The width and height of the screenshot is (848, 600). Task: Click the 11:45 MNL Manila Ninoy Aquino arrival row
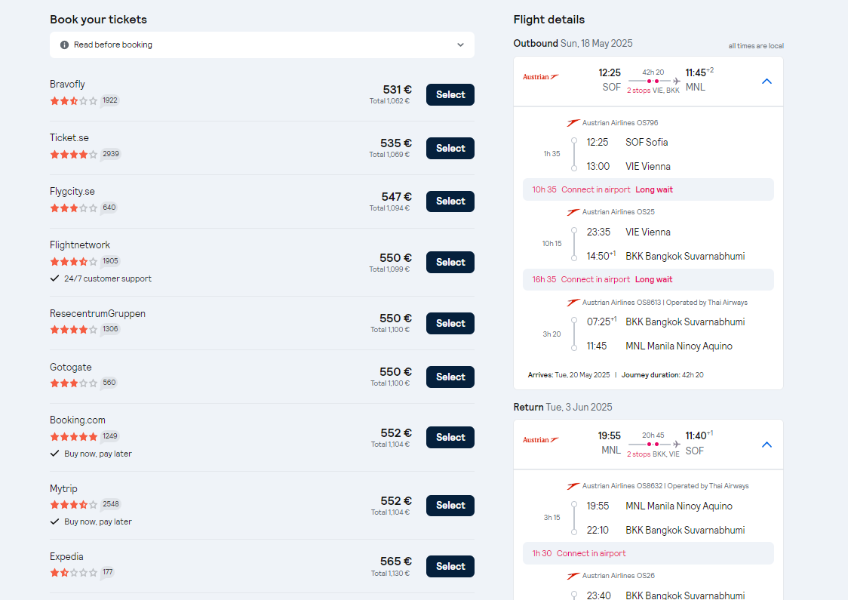pos(659,346)
